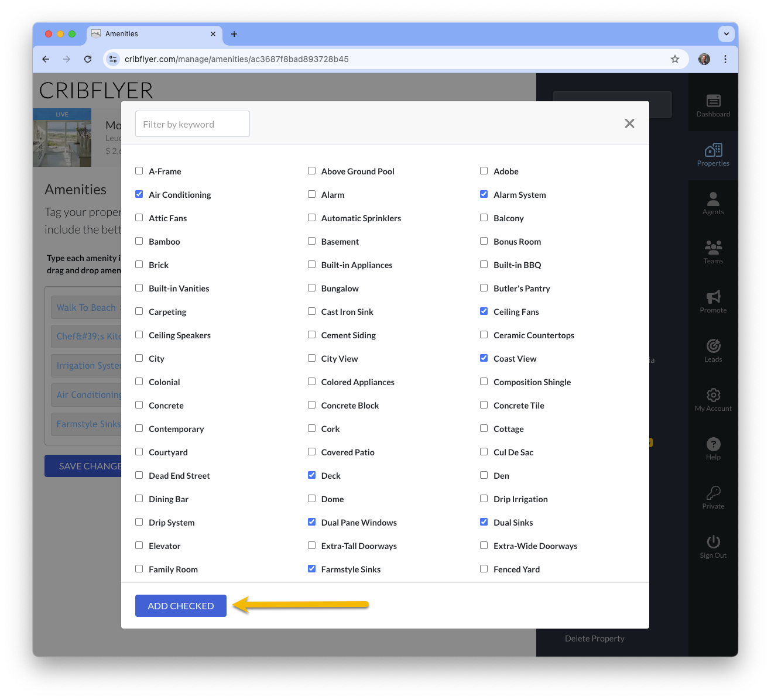Uncheck the Ceiling Fans checkbox
The width and height of the screenshot is (771, 700).
tap(484, 311)
